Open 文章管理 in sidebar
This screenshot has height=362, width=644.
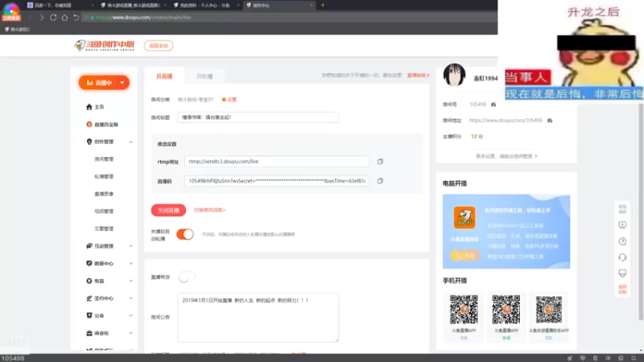click(x=104, y=228)
